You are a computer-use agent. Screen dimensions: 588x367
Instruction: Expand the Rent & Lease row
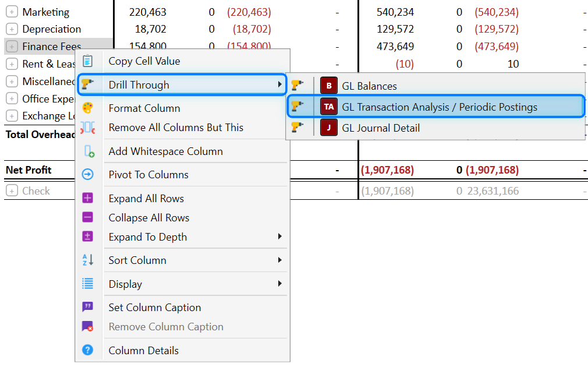(12, 64)
